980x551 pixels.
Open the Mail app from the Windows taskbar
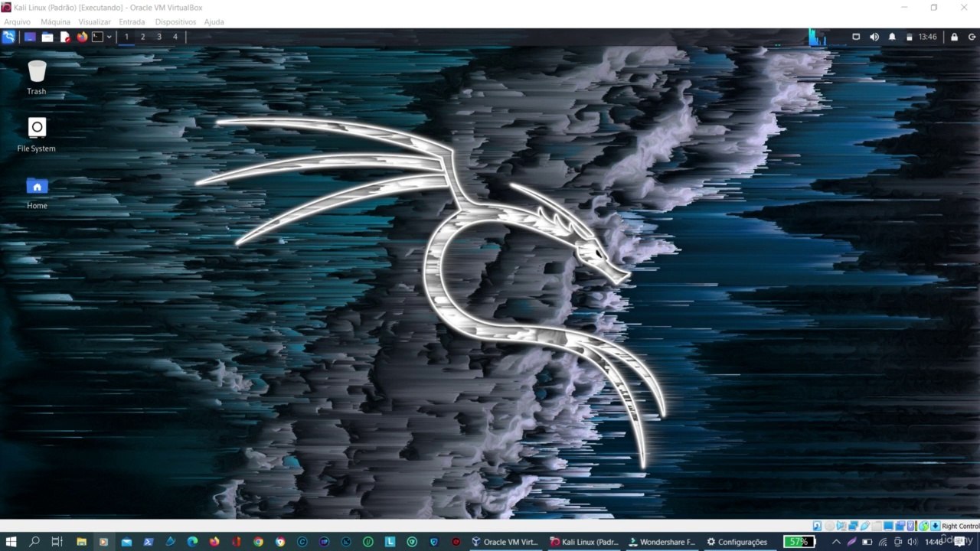pyautogui.click(x=126, y=542)
